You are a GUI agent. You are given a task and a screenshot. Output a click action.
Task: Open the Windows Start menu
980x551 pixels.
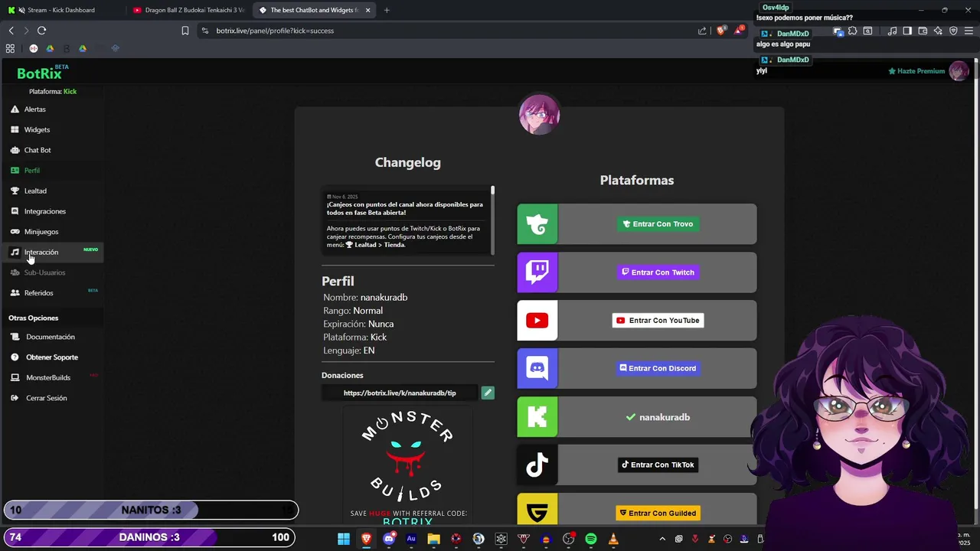click(x=344, y=539)
